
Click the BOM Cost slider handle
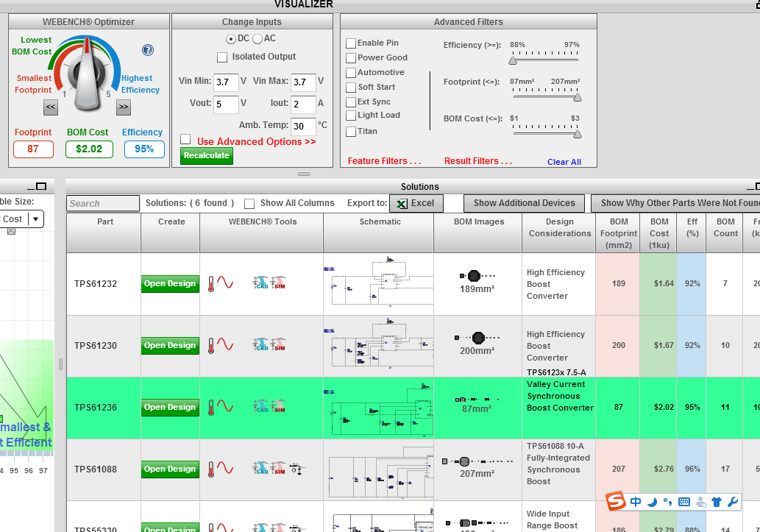pos(578,135)
